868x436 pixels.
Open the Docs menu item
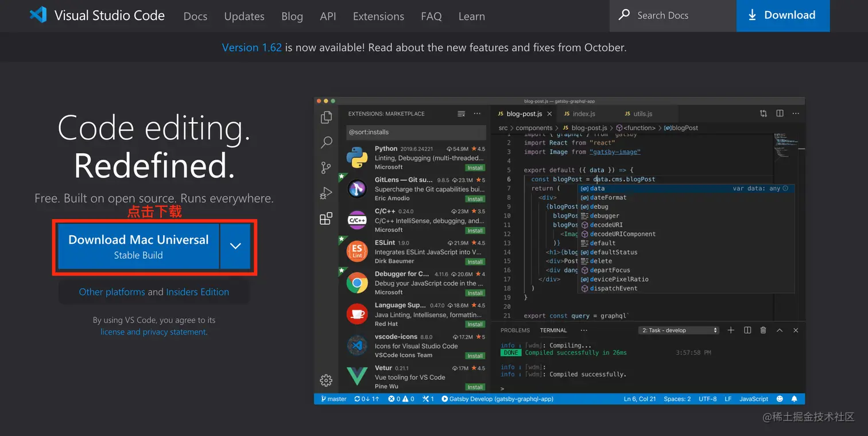(195, 16)
